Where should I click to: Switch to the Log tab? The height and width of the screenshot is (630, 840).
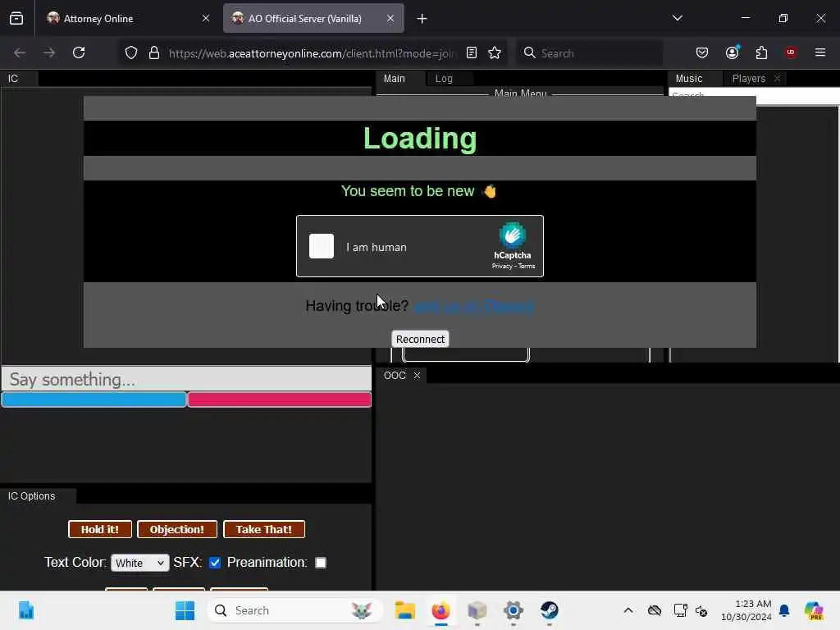pyautogui.click(x=444, y=79)
